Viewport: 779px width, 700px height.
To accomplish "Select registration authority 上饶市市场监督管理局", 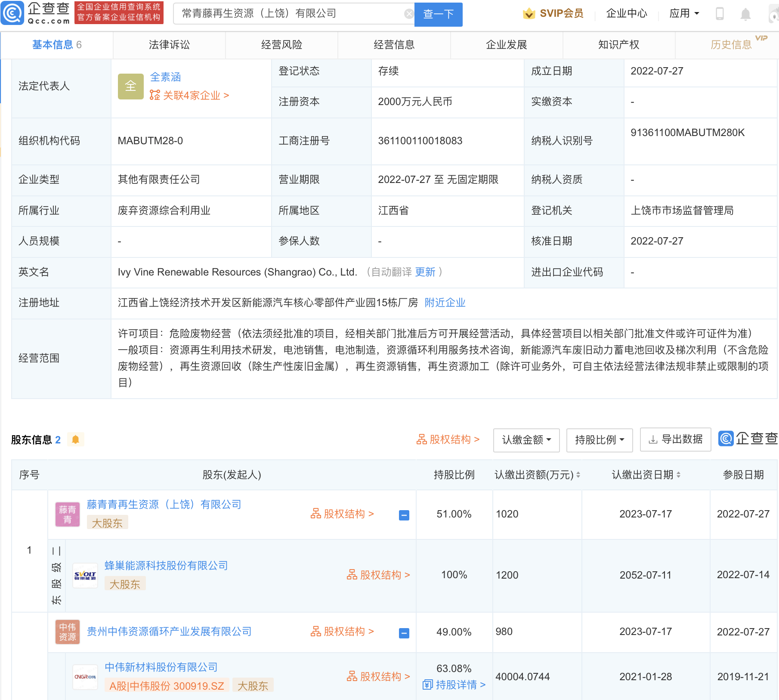I will [x=682, y=211].
